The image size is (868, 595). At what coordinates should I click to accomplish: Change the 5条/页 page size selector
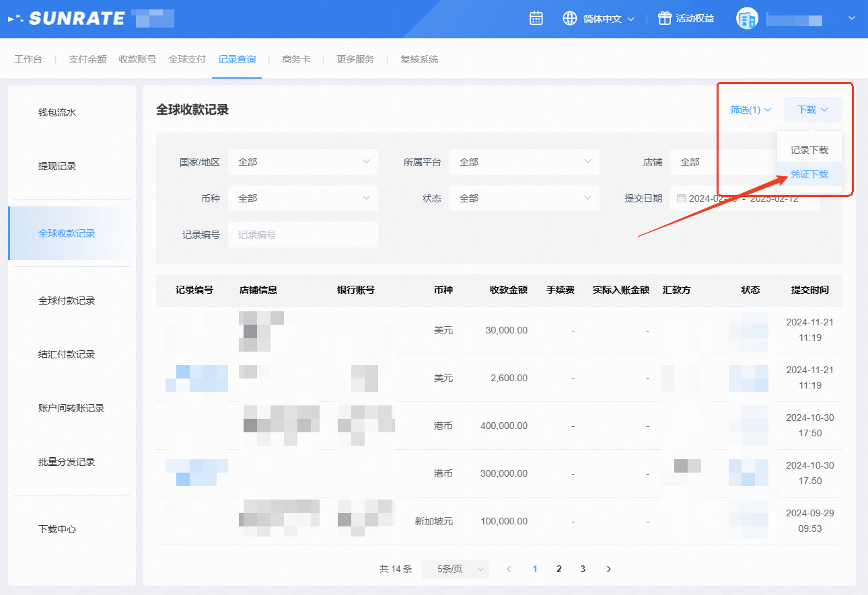pyautogui.click(x=455, y=569)
